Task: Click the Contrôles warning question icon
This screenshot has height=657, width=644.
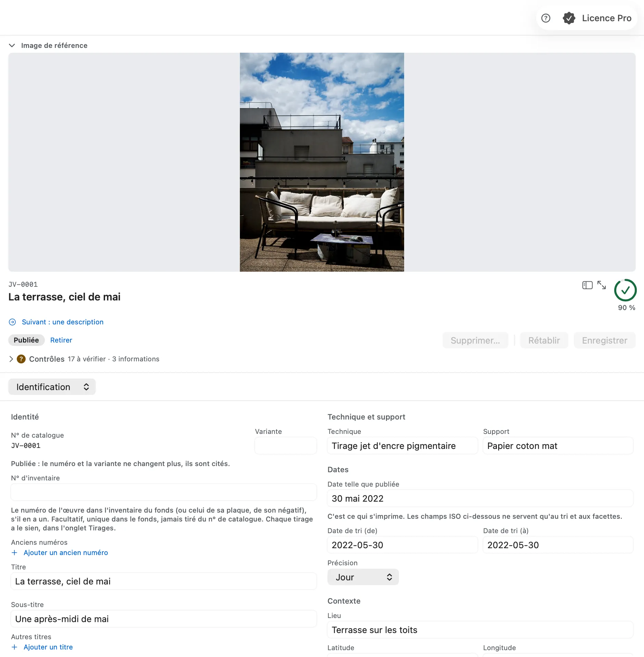Action: point(21,359)
